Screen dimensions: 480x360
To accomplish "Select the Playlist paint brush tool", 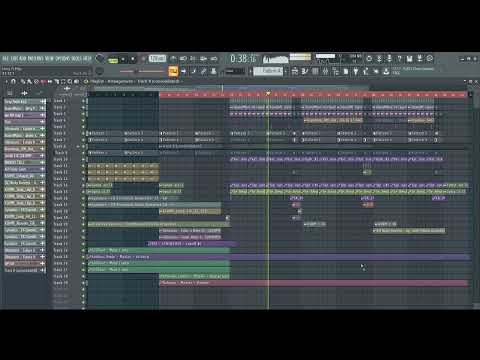I will point(29,81).
